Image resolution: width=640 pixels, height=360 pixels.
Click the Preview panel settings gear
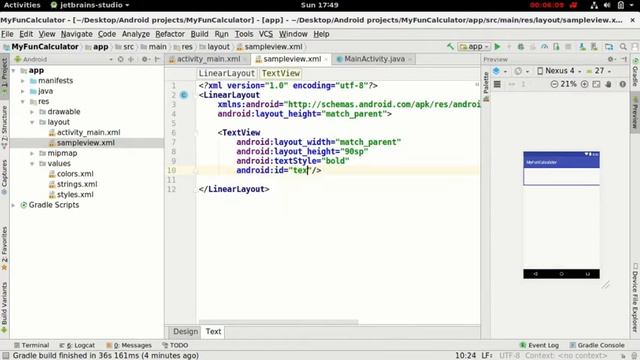[x=611, y=59]
